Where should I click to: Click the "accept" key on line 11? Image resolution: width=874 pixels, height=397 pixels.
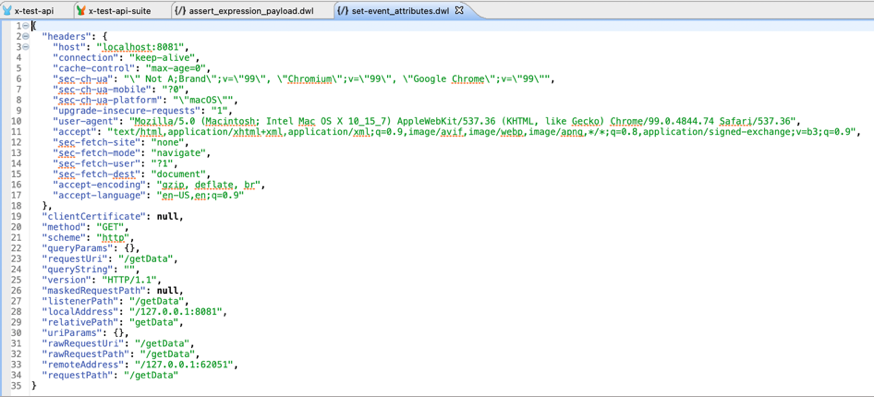(75, 132)
